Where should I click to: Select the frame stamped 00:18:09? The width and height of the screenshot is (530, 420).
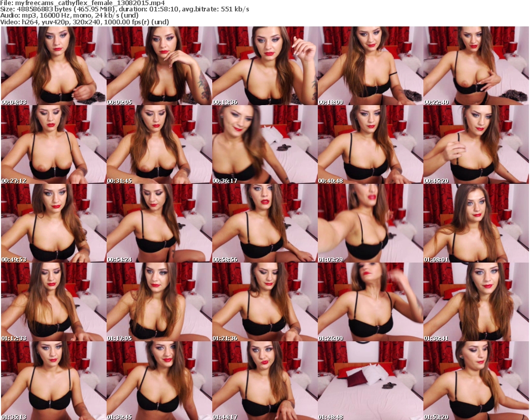click(x=371, y=66)
